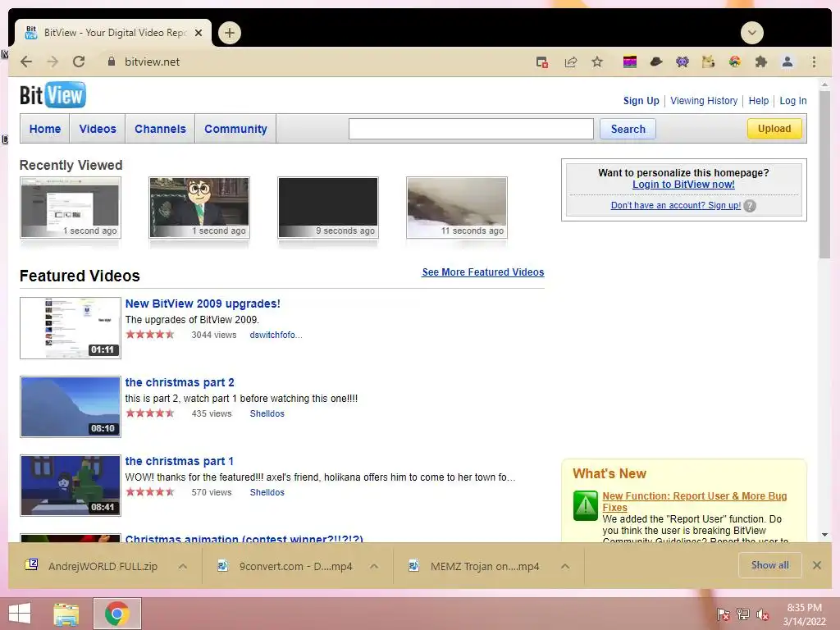This screenshot has height=630, width=840.
Task: Open the 08:10 christmas part 2 thumbnail
Action: point(71,407)
